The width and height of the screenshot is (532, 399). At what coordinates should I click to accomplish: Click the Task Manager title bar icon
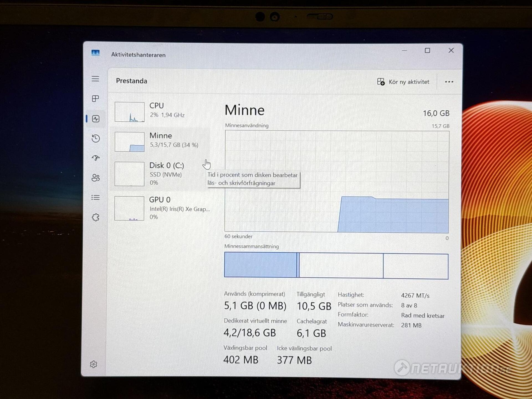tap(96, 53)
